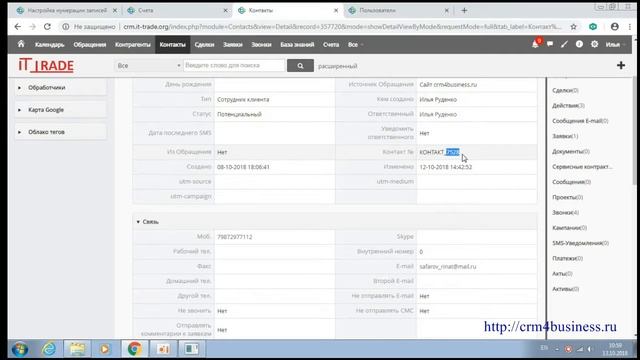Open the browser profile avatar icon
The height and width of the screenshot is (360, 640).
click(615, 27)
